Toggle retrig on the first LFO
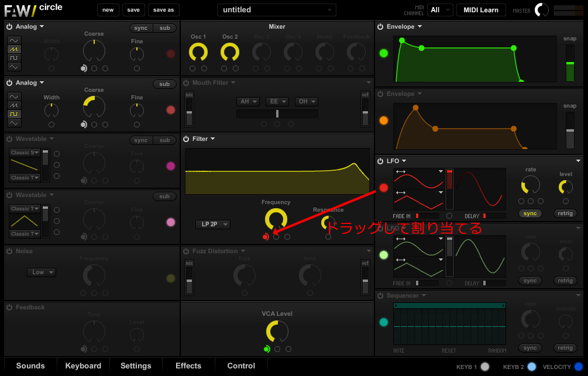 tap(565, 213)
